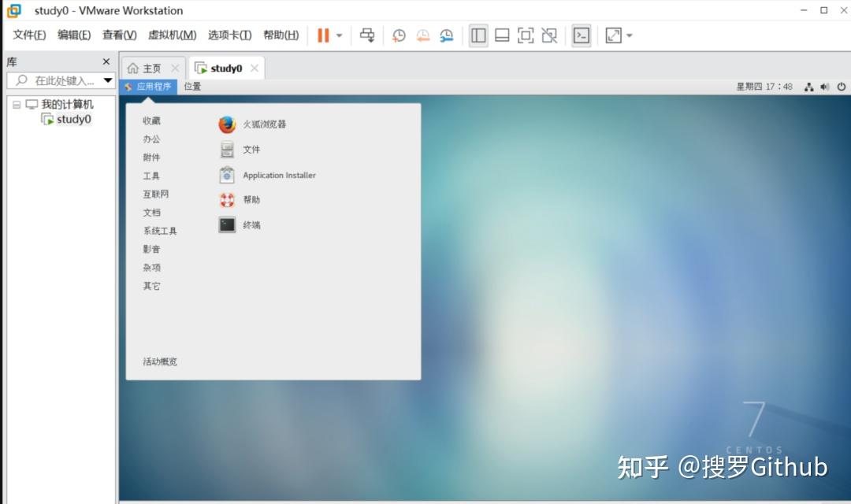Select the 其它 category

[151, 286]
